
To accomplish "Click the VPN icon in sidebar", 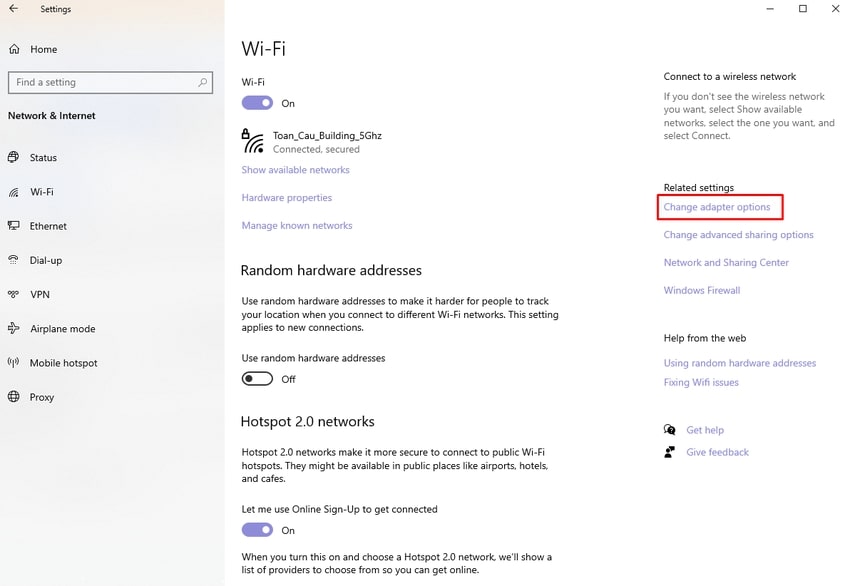I will coord(14,295).
